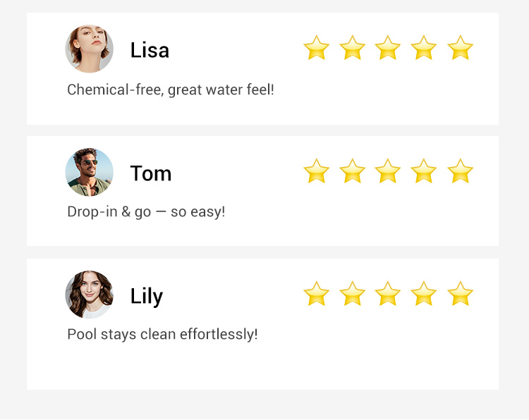Click the first star in Lisa's rating

pos(317,49)
